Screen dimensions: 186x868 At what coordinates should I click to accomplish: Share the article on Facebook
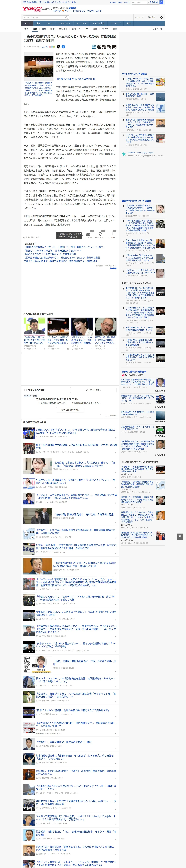pos(63,47)
